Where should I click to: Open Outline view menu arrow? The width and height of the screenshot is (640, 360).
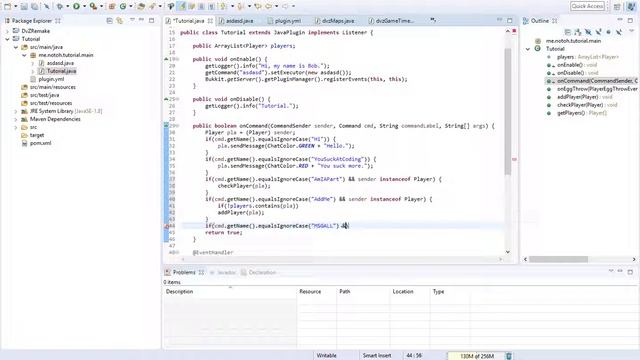coord(631,31)
